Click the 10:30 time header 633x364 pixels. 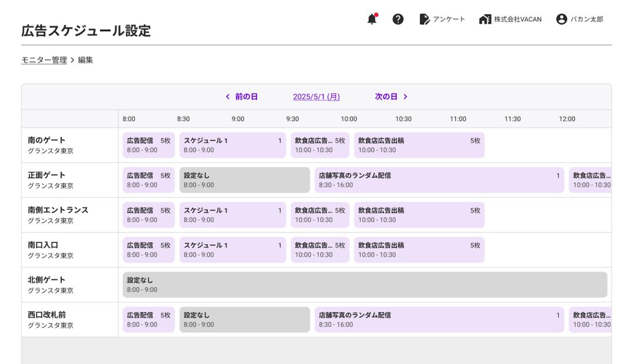[403, 119]
